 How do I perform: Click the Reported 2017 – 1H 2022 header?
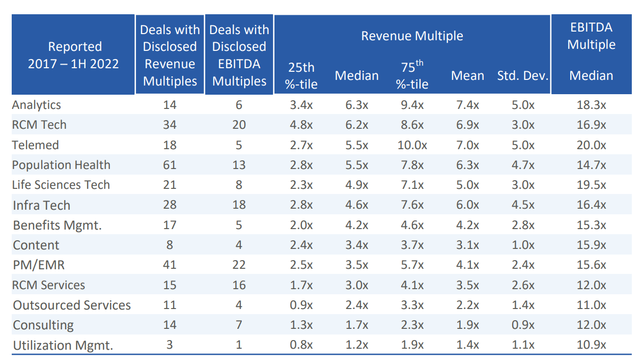[x=73, y=55]
